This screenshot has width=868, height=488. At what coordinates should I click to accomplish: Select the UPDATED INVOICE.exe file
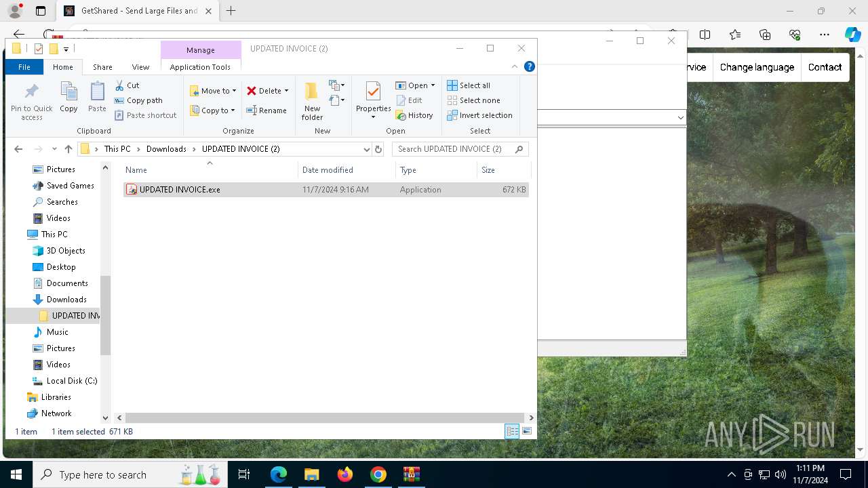(325, 190)
